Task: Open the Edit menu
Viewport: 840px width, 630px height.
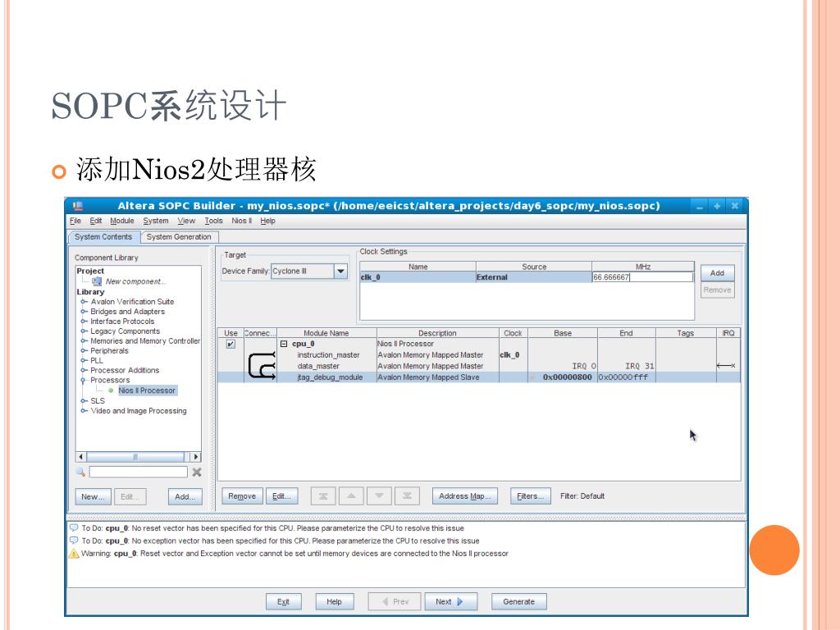Action: [96, 221]
